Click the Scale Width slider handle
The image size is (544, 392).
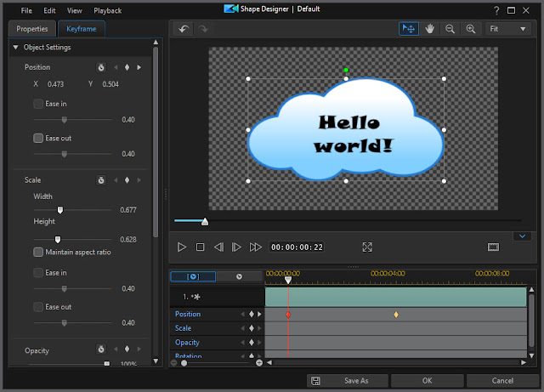click(x=60, y=210)
